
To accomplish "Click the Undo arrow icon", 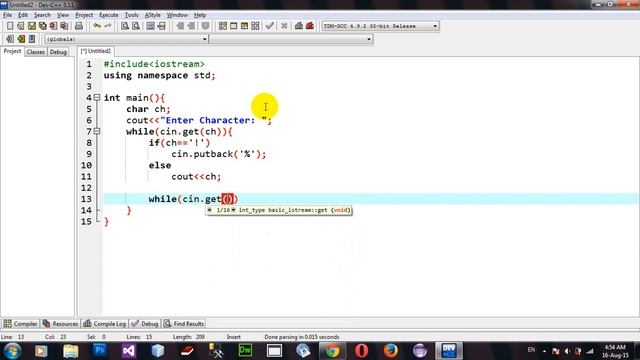I will pos(97,26).
